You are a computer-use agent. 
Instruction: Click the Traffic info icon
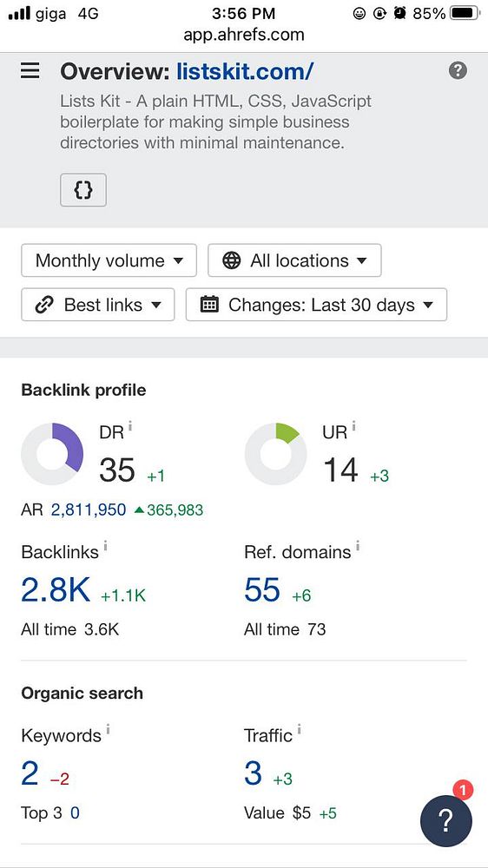pos(299,730)
